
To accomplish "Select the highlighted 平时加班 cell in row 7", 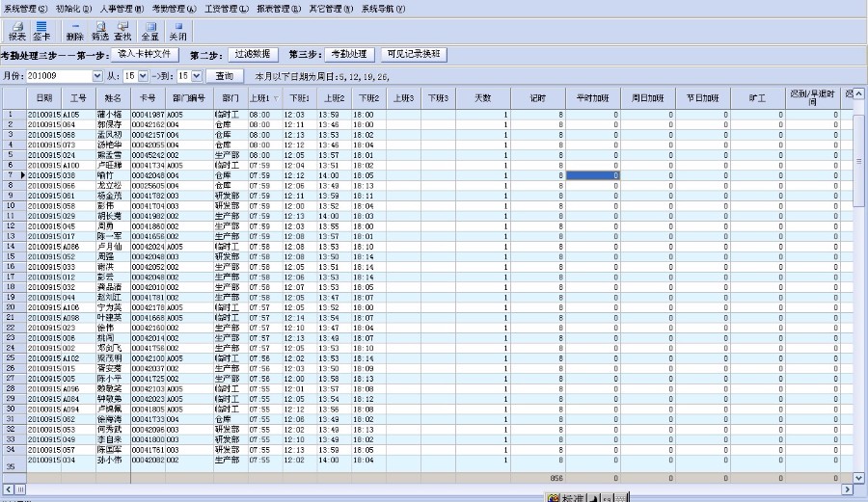I will 593,175.
